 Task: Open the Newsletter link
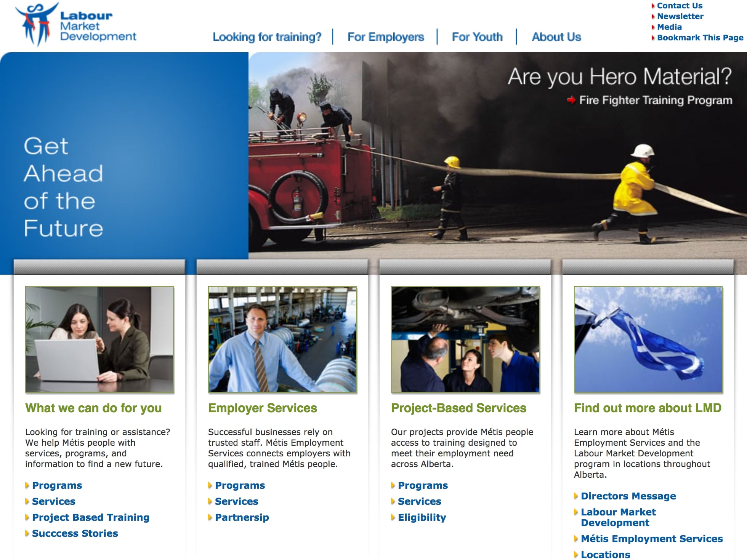(x=680, y=16)
